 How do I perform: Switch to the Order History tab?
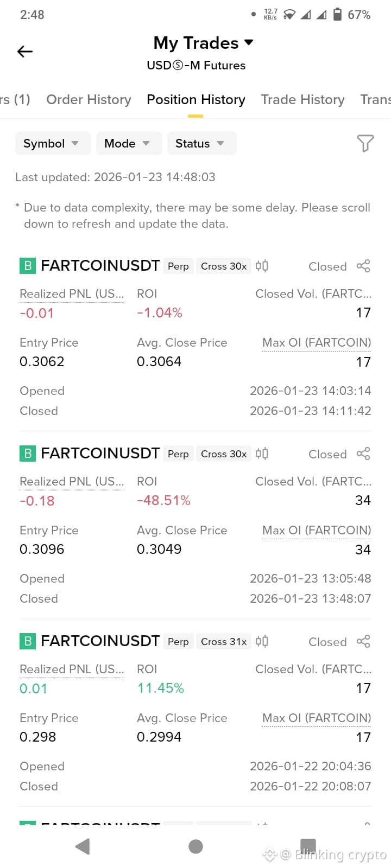tap(89, 99)
